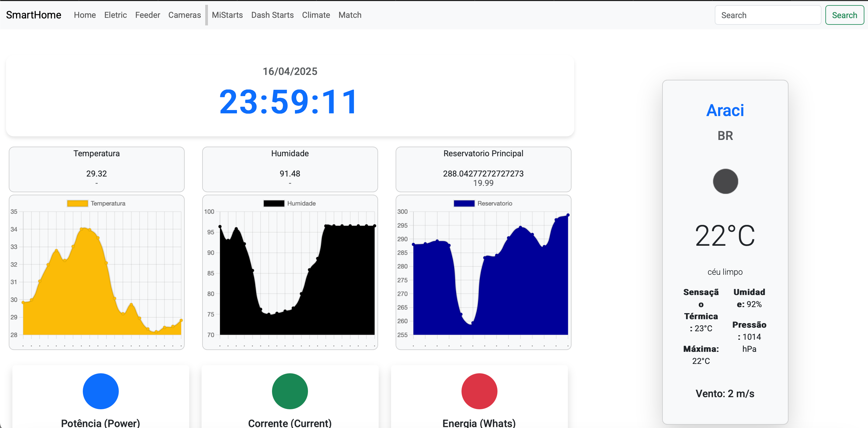Click the Vento: 2 m/s text
Viewport: 868px width, 428px height.
pos(725,394)
